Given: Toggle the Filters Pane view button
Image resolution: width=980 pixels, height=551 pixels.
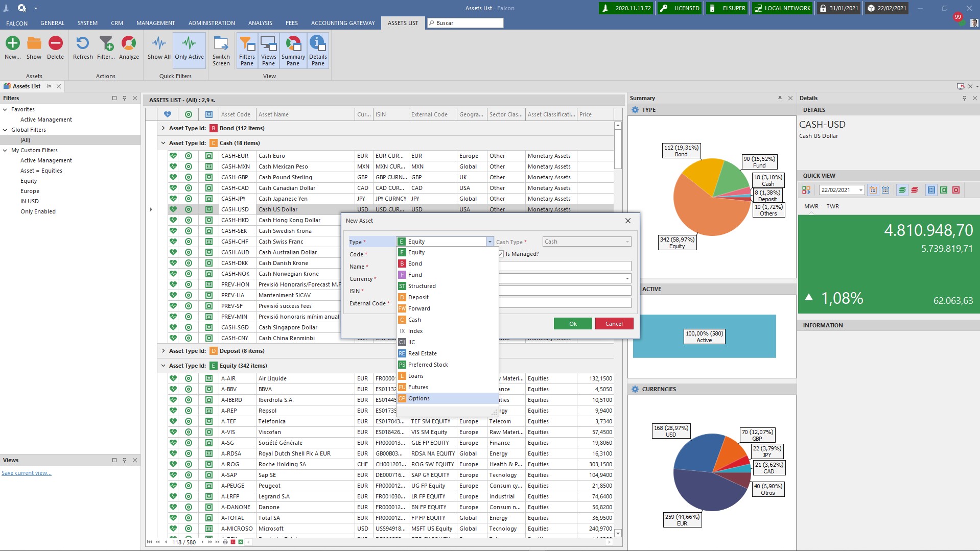Looking at the screenshot, I should pos(247,51).
